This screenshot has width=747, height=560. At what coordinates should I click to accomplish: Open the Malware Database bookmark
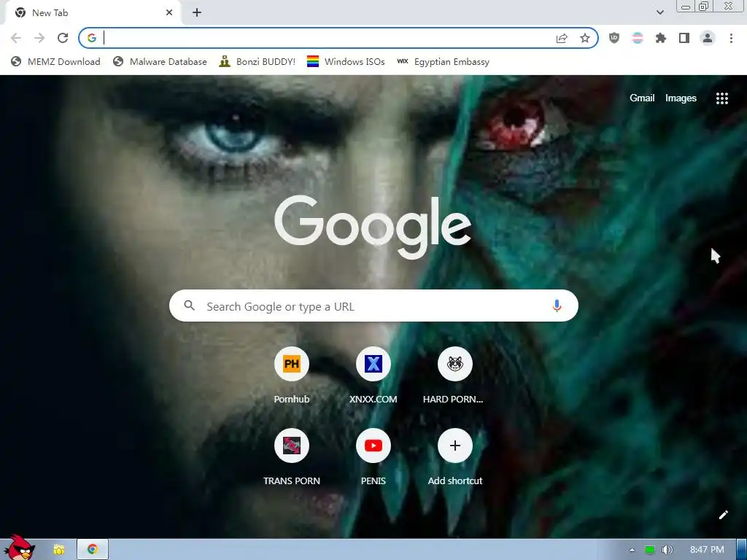coord(160,61)
